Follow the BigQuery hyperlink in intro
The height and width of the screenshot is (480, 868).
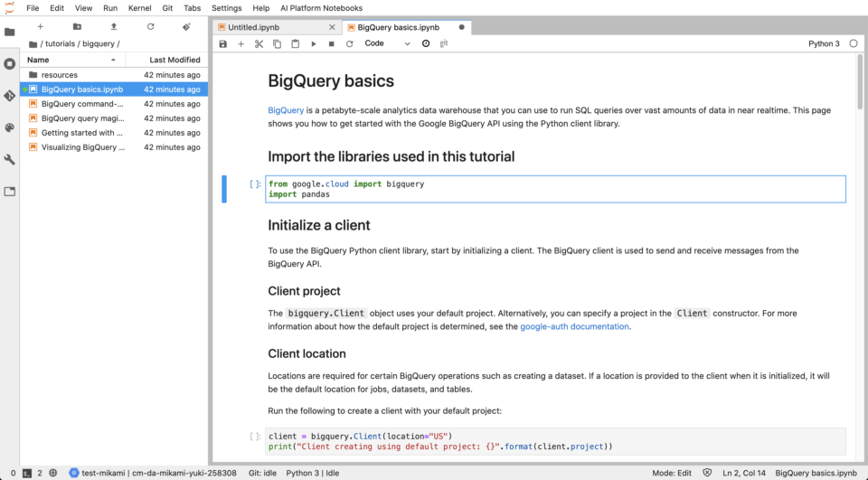tap(286, 110)
